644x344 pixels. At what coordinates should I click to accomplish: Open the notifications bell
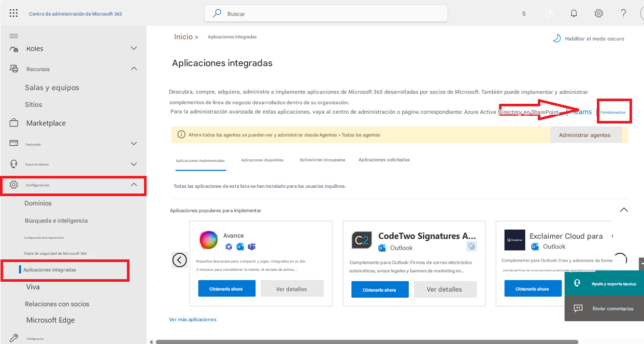(x=574, y=13)
